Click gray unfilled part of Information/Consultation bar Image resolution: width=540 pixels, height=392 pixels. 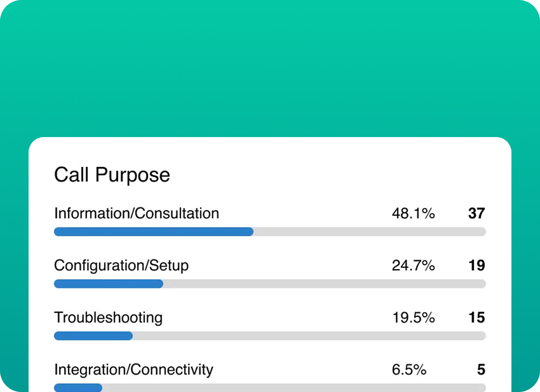[370, 232]
